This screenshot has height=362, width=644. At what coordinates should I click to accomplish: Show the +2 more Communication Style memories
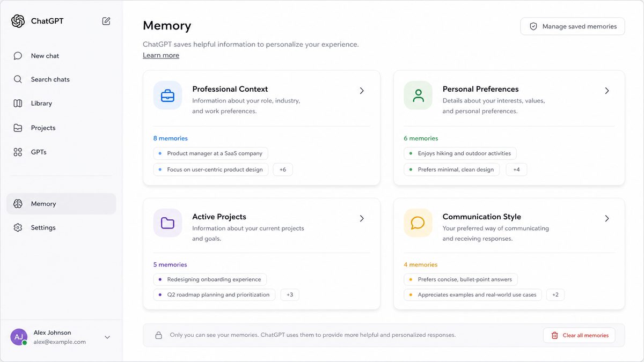pyautogui.click(x=555, y=295)
